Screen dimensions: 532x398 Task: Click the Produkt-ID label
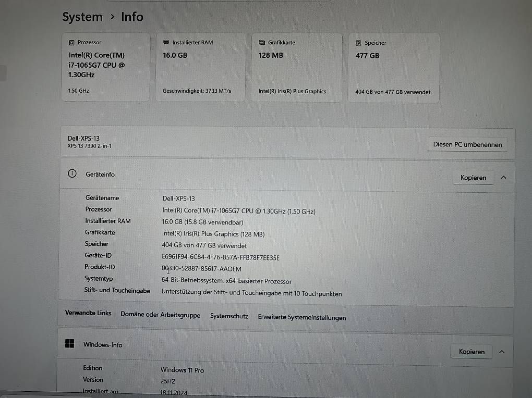pyautogui.click(x=100, y=267)
